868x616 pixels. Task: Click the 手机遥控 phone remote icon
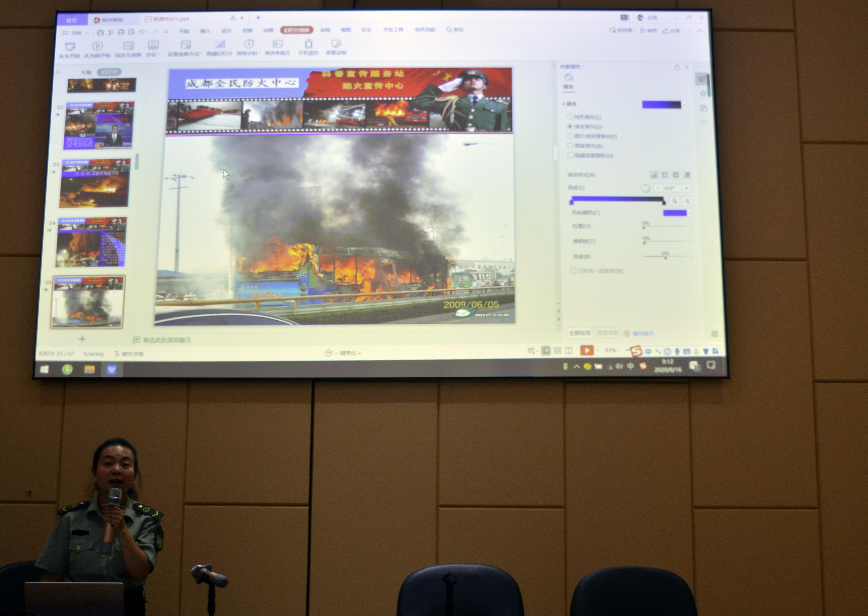point(309,44)
